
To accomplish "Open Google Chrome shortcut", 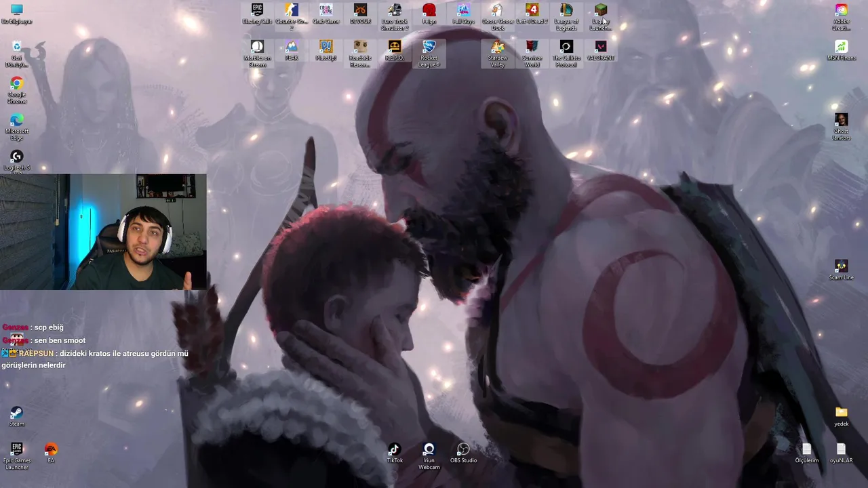I will click(16, 90).
